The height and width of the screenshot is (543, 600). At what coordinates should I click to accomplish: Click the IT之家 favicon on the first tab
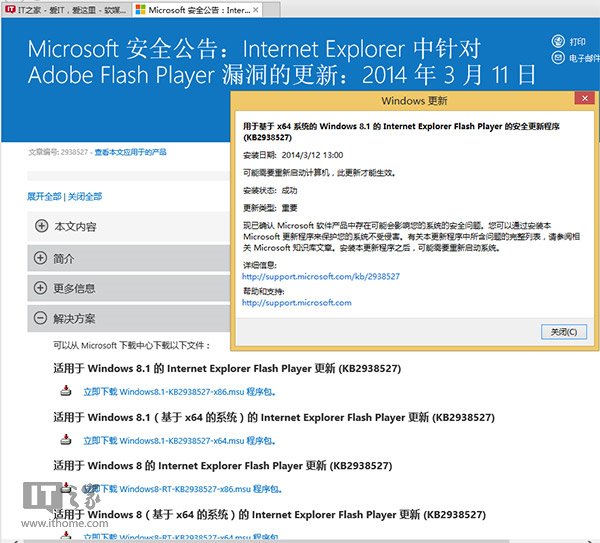coord(9,9)
